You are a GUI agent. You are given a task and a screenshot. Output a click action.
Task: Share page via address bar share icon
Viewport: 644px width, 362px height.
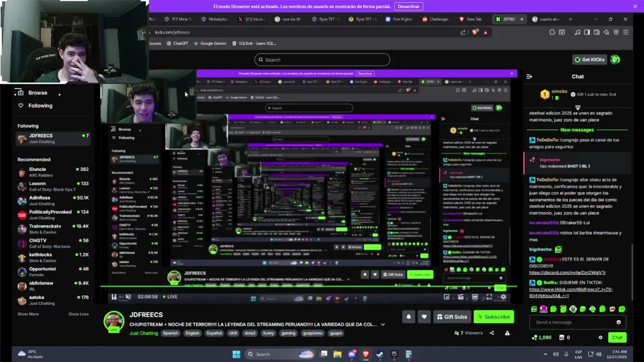[x=463, y=32]
